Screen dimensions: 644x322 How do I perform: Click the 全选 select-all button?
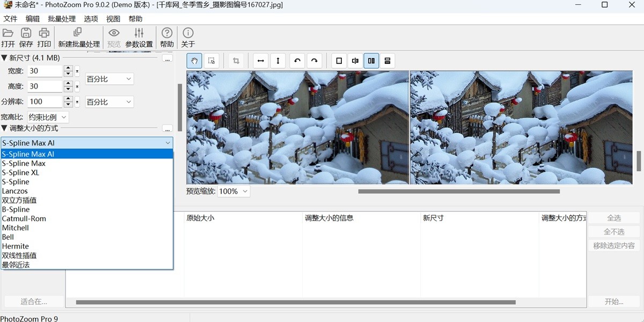click(x=613, y=217)
